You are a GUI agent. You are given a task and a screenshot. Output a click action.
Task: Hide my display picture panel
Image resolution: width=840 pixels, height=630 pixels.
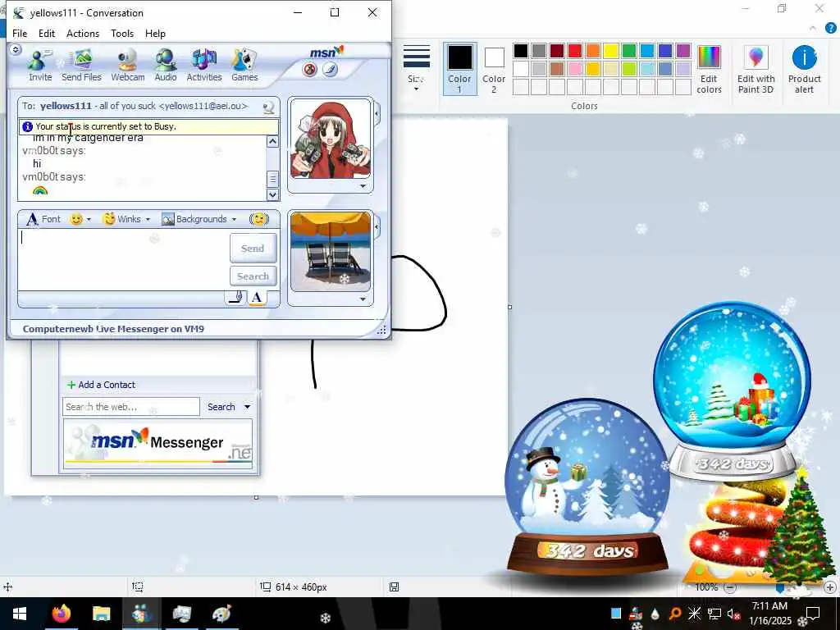(377, 227)
